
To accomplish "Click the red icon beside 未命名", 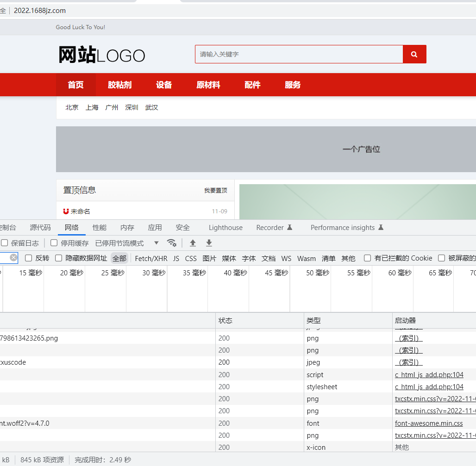I will tap(66, 211).
